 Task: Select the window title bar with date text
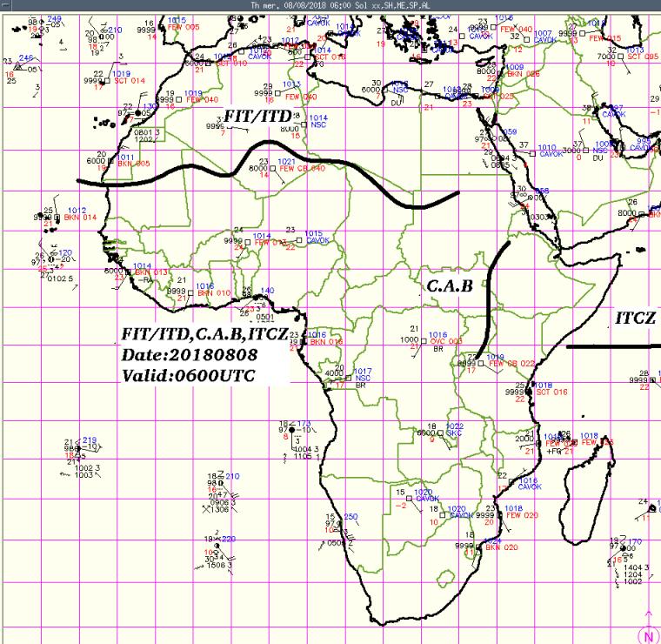[x=330, y=4]
